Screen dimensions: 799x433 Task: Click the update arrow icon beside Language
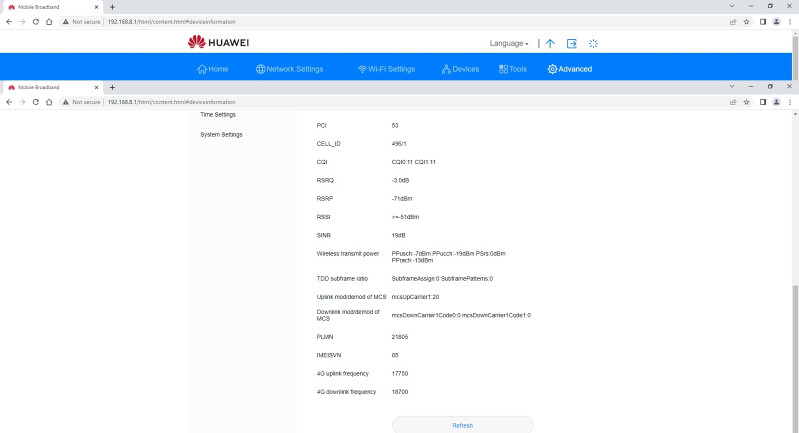550,44
